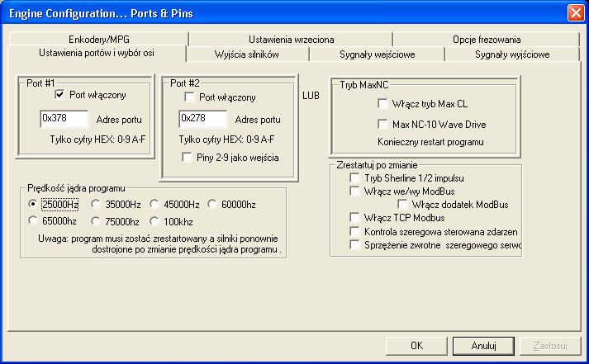Select Ustawienia portów i wybór osi tab
The image size is (589, 364).
click(97, 53)
